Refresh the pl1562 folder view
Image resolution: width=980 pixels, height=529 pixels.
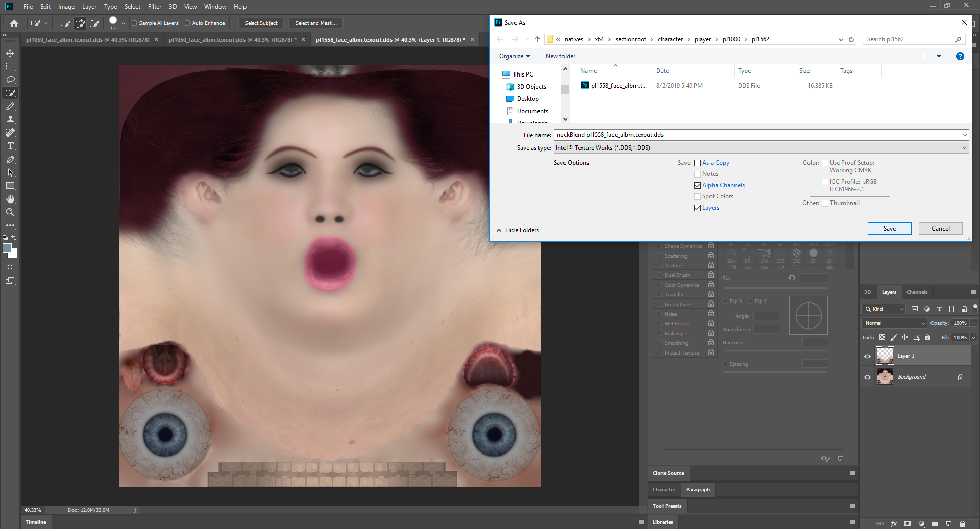[851, 39]
